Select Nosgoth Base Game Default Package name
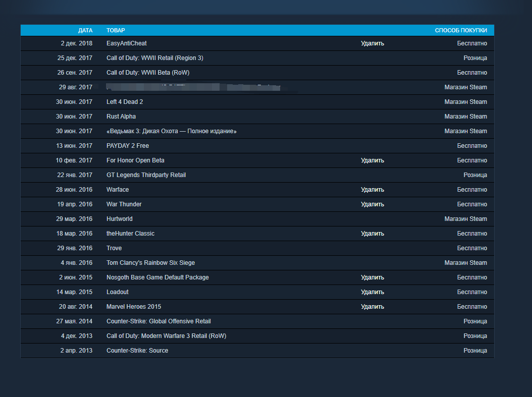Viewport: 532px width, 397px height. (x=157, y=277)
